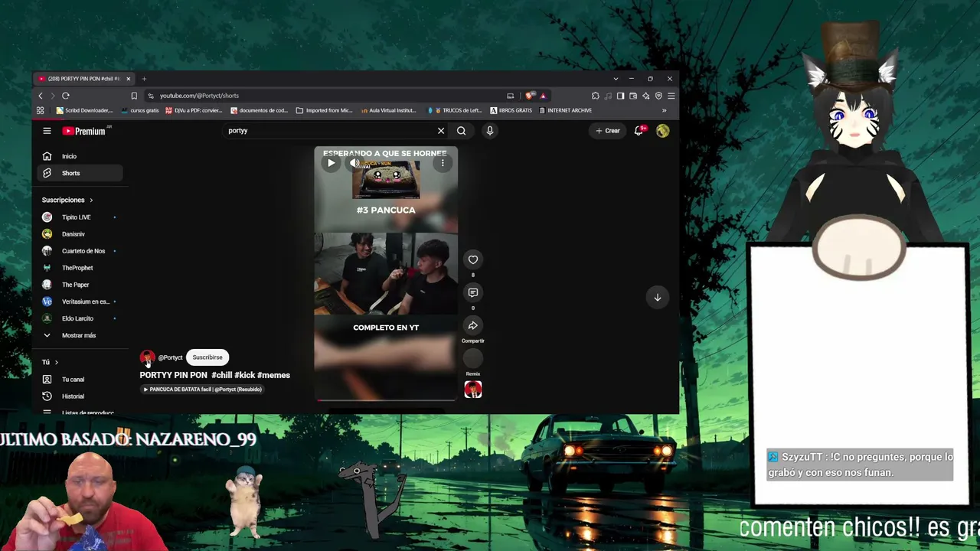
Task: Open the YouTube account avatar menu
Action: click(x=663, y=131)
